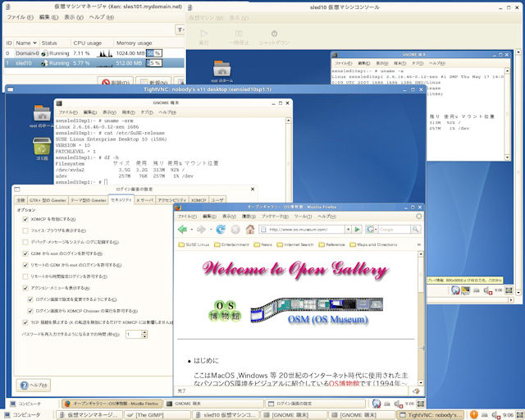This screenshot has height=420, width=525.
Task: Click the Delete (削除) button in Virtual Machine Manager
Action: 116,82
